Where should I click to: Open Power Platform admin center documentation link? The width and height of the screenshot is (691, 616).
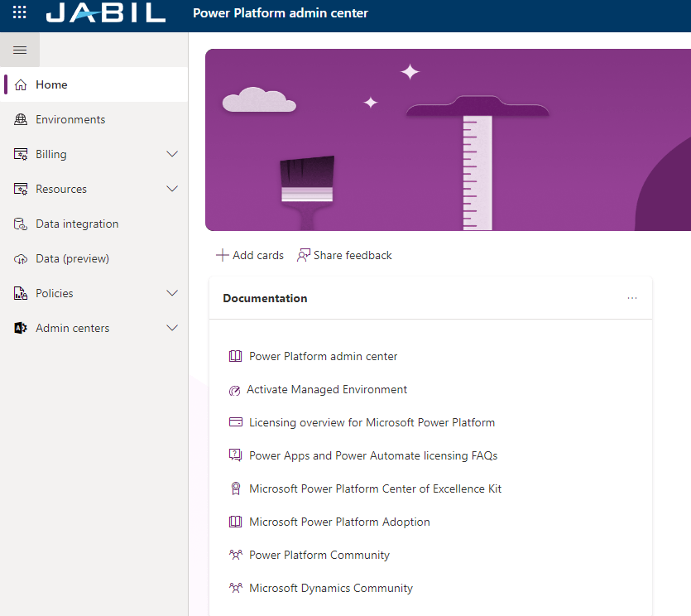coord(323,356)
